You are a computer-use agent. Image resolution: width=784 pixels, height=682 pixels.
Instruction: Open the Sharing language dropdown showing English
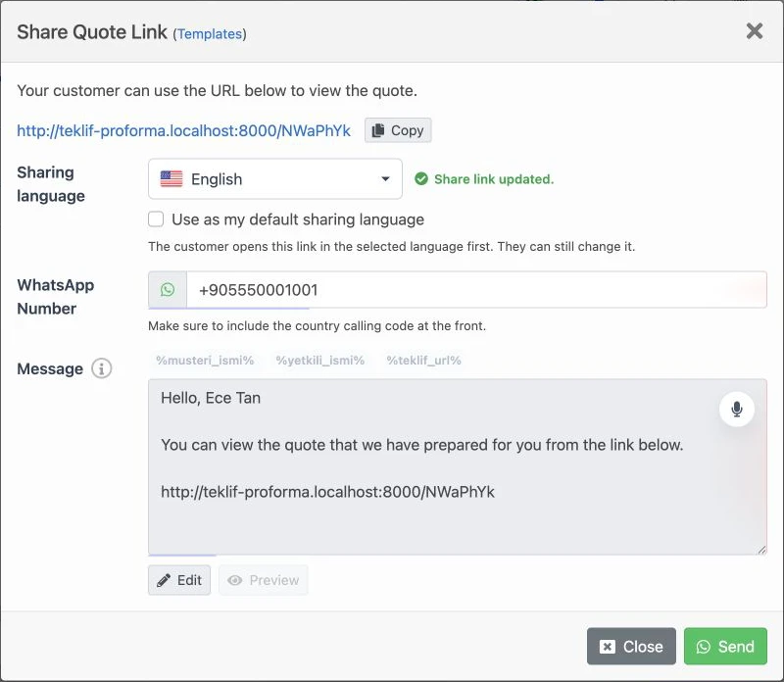coord(275,179)
